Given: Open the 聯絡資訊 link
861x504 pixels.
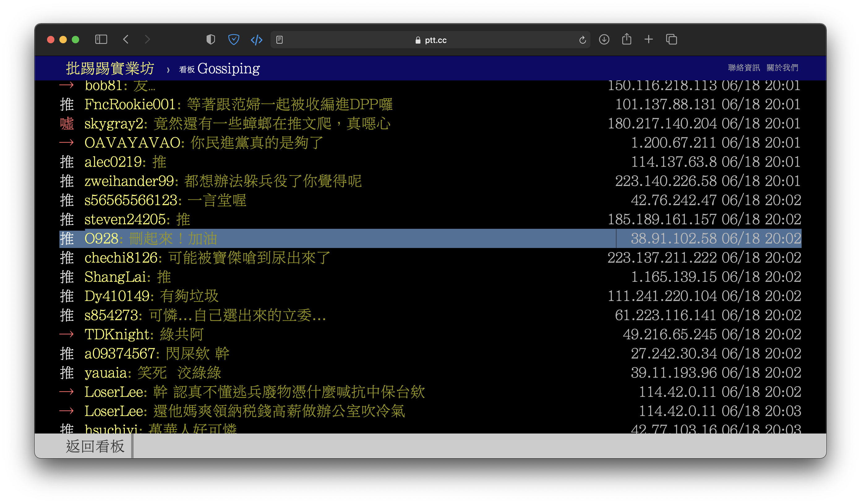Looking at the screenshot, I should 743,68.
